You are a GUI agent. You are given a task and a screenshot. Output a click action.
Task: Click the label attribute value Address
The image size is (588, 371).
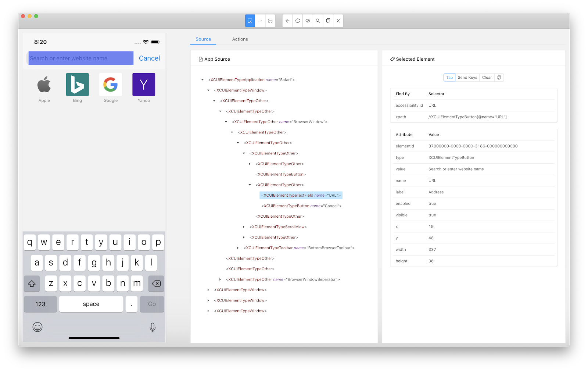436,192
